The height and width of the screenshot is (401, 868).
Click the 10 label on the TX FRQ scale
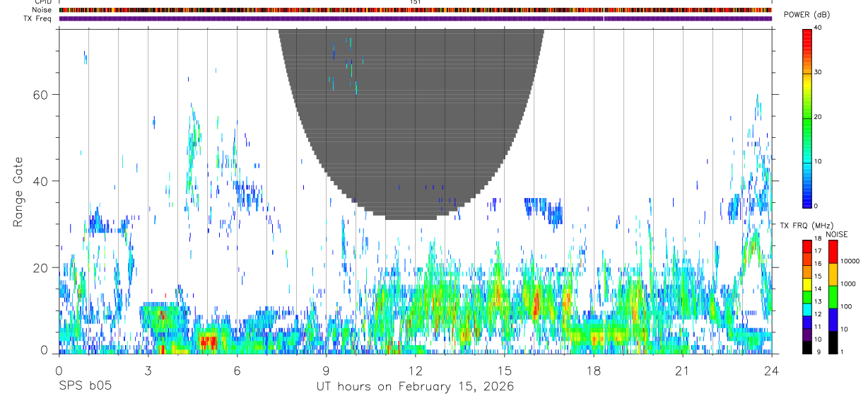tap(818, 339)
